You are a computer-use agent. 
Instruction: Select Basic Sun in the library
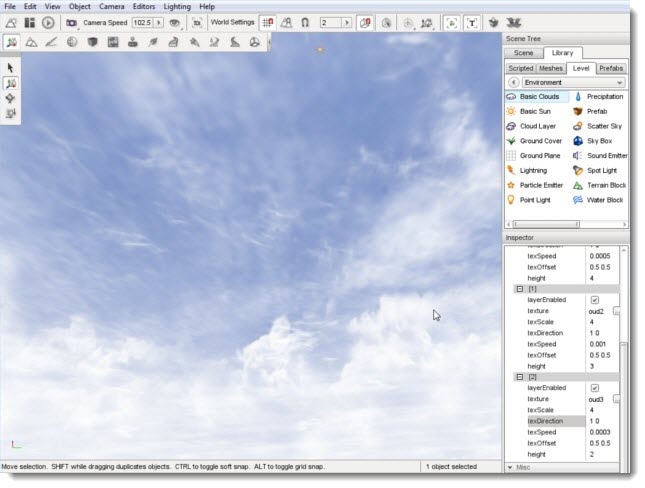coord(535,112)
